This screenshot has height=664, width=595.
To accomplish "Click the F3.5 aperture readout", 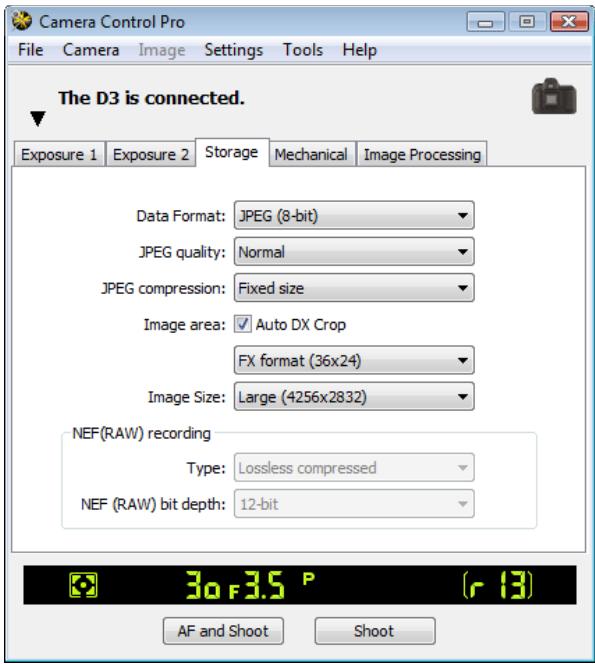I will (257, 585).
